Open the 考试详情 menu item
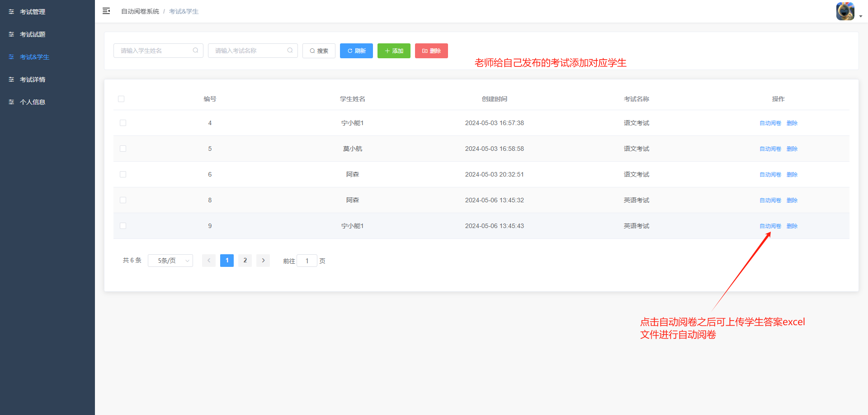Screen dimensions: 868x415 pos(33,79)
